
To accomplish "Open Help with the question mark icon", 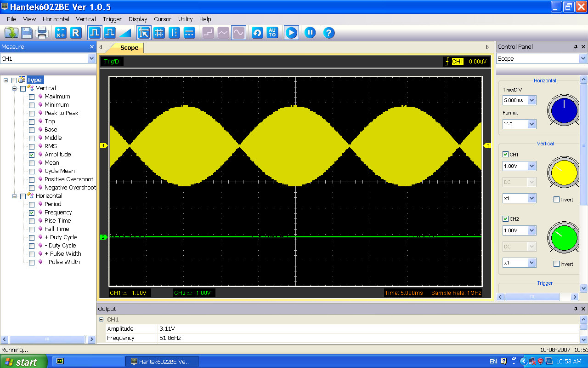I will 329,33.
